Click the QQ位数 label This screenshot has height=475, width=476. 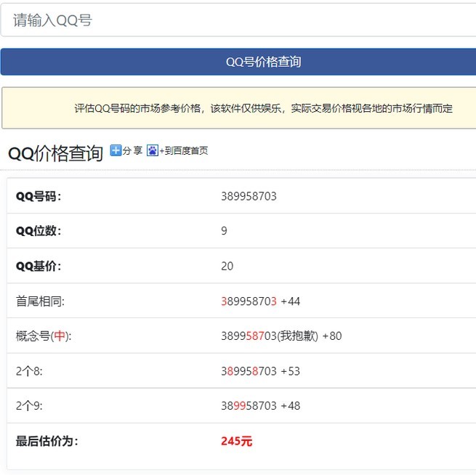coord(39,231)
